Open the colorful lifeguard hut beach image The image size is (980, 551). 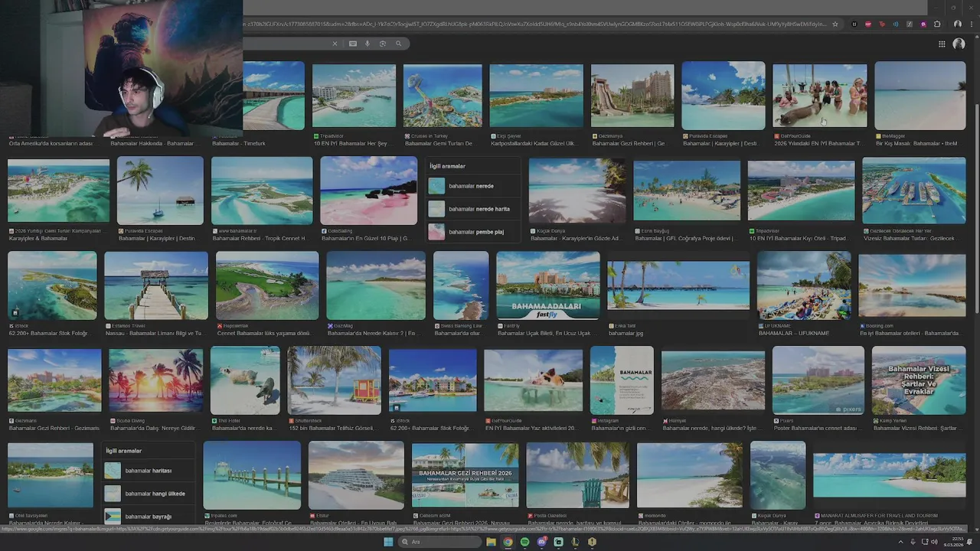(334, 380)
